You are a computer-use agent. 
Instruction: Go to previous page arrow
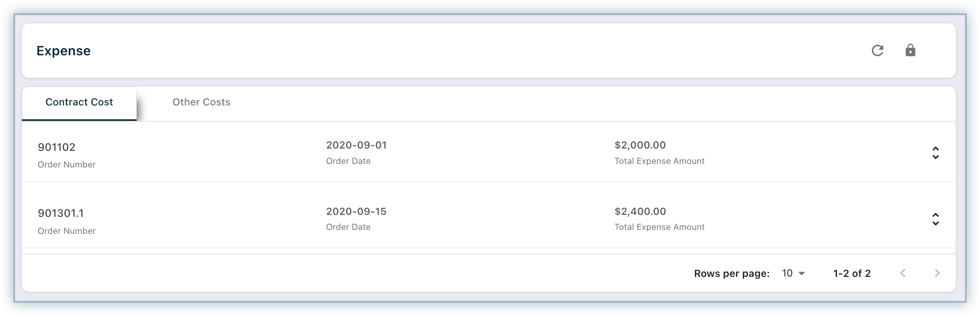pos(903,273)
